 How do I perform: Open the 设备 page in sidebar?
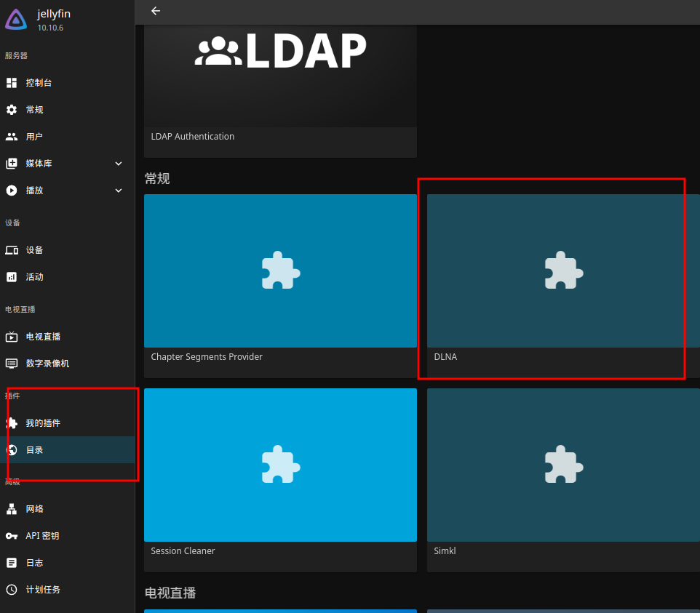coord(68,250)
